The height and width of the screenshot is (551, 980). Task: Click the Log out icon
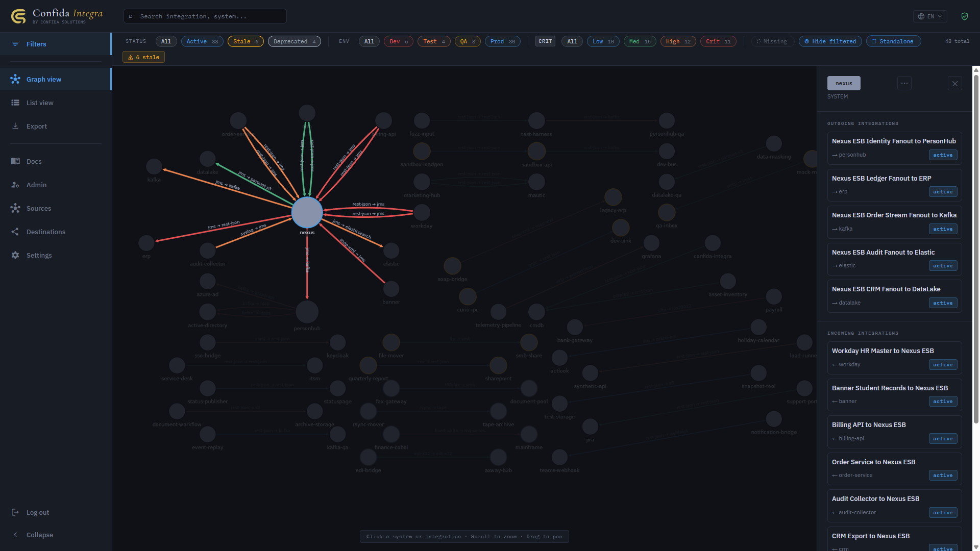(x=15, y=512)
